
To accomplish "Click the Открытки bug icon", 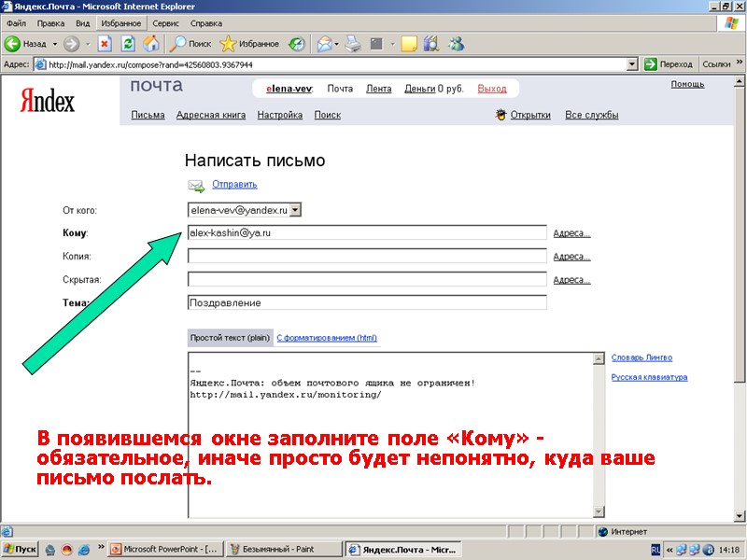I will coord(500,115).
